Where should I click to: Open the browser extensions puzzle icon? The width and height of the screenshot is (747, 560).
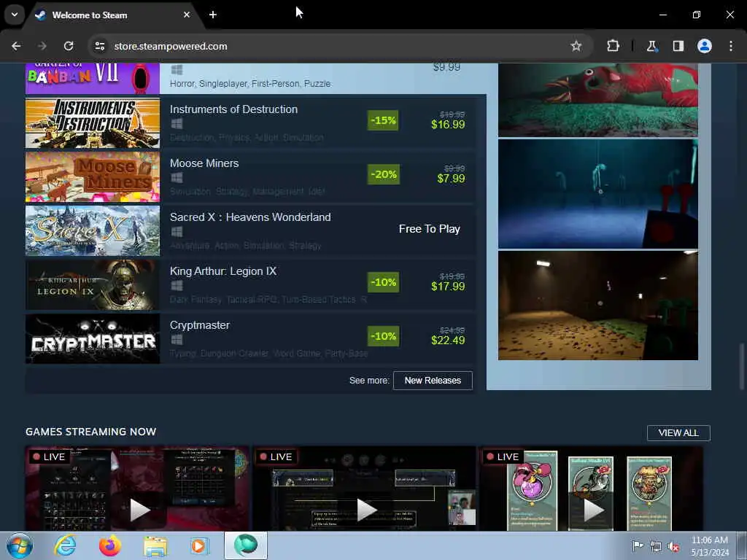[x=613, y=46]
